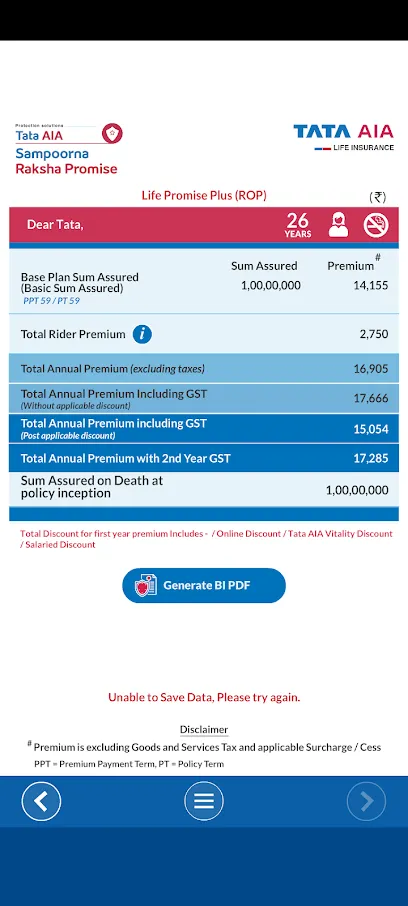The image size is (408, 906).
Task: Tap the Base Plan Sum Assured row
Action: (x=204, y=281)
